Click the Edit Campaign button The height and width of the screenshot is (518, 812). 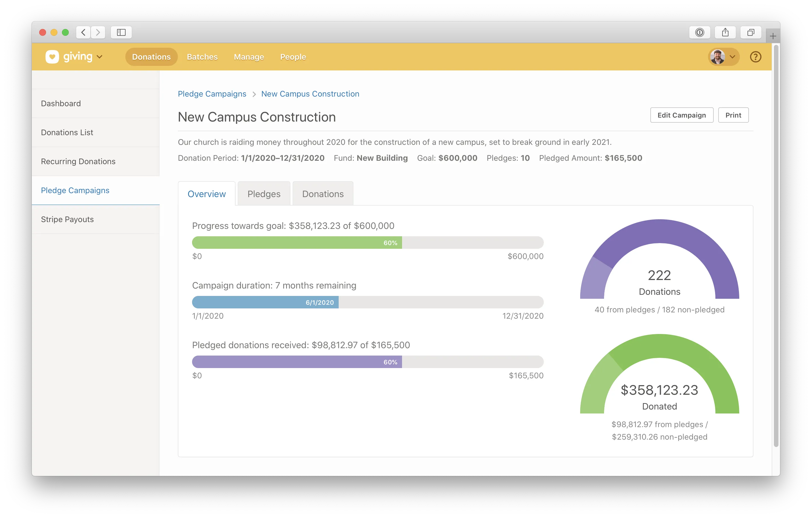682,115
